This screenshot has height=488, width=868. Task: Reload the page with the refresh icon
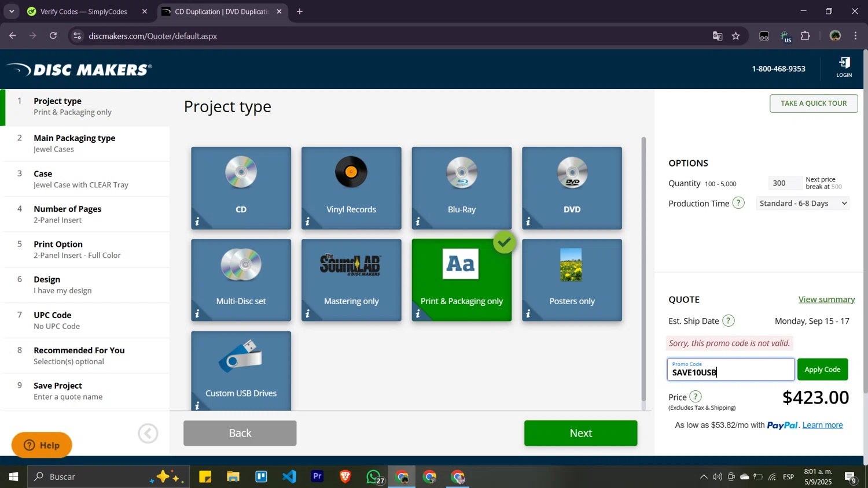[53, 36]
